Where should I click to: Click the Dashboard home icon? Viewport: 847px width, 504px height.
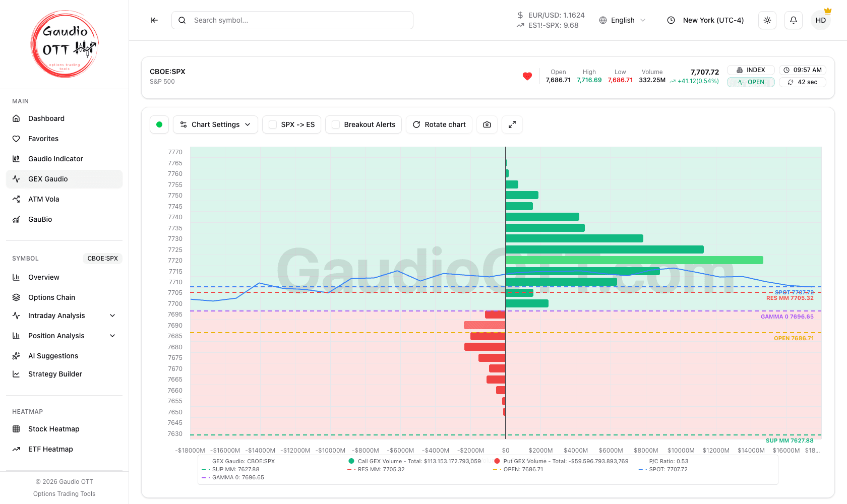click(16, 118)
